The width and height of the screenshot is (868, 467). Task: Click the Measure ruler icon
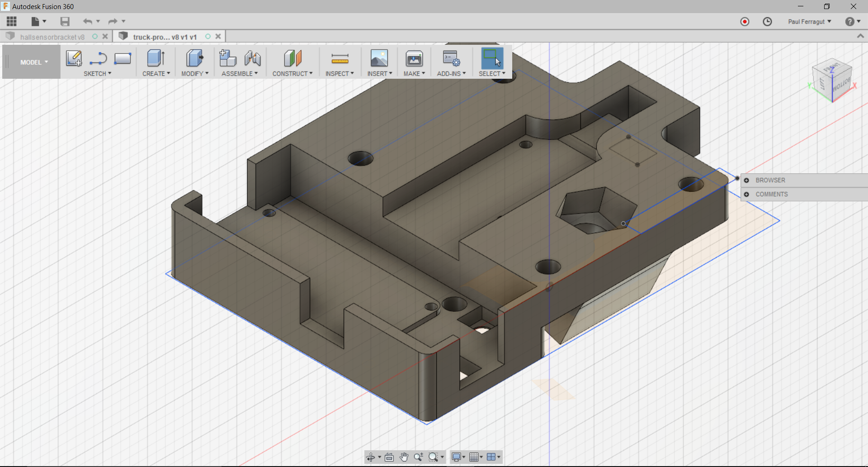340,58
